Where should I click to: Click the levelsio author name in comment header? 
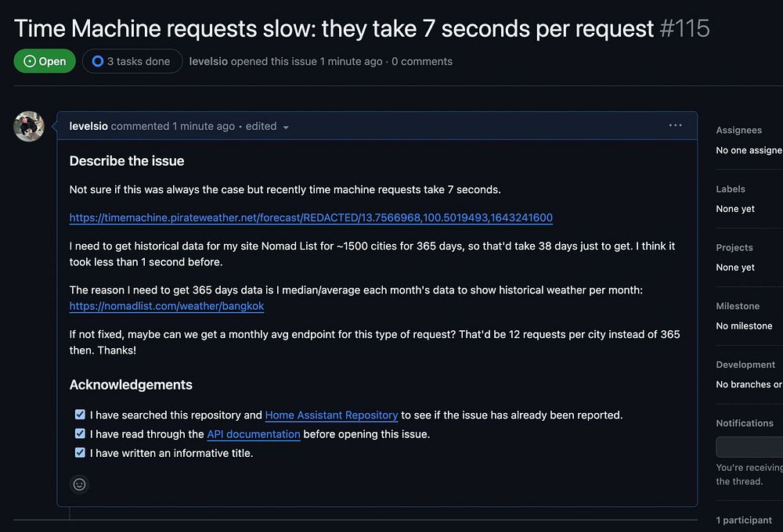[88, 126]
